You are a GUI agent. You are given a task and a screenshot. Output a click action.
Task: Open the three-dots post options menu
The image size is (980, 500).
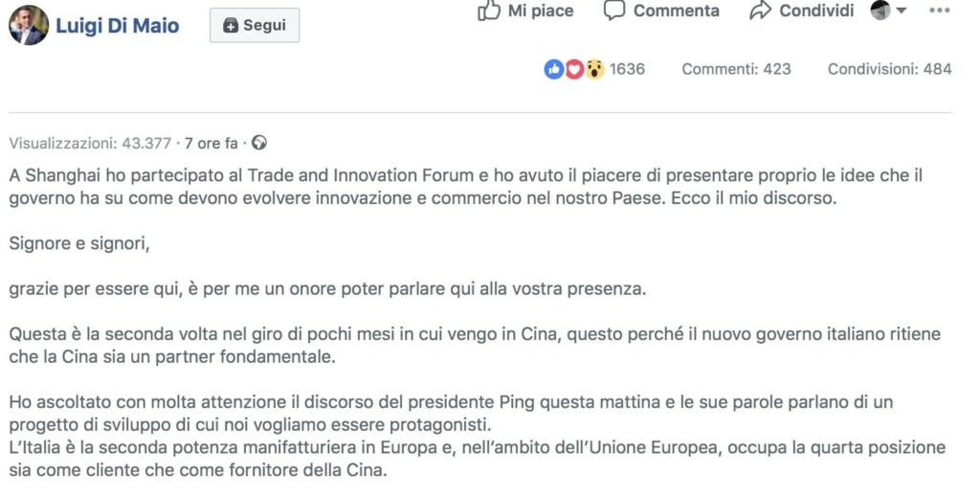(x=940, y=11)
